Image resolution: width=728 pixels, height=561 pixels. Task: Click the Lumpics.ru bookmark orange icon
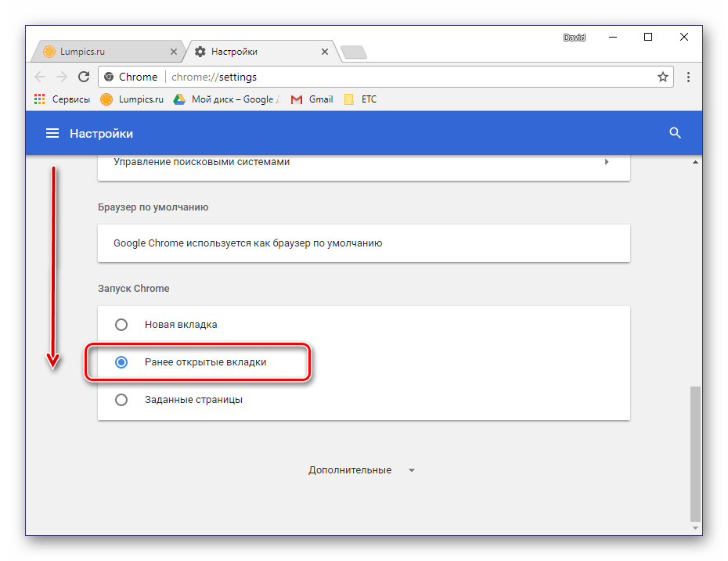106,99
